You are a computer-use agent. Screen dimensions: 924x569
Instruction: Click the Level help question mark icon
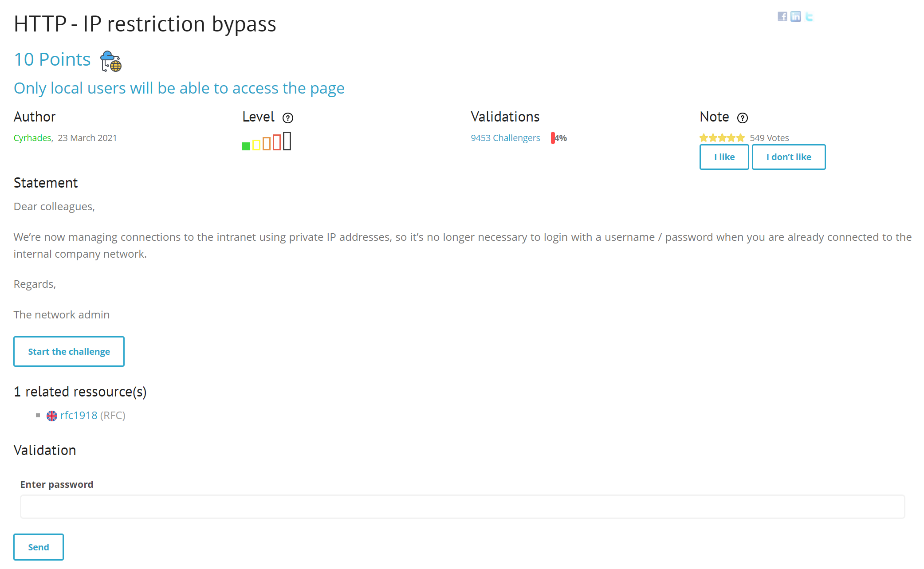[288, 118]
